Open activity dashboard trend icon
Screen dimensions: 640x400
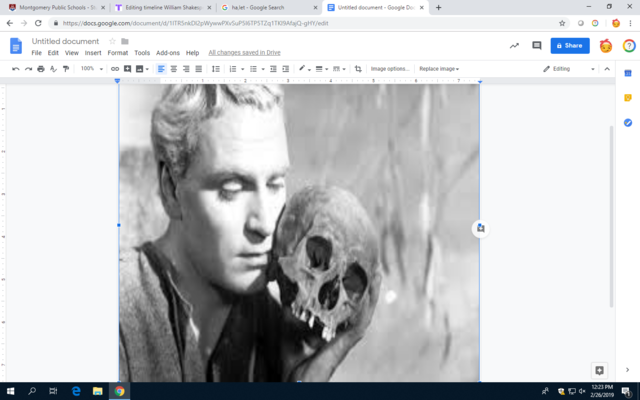(514, 46)
